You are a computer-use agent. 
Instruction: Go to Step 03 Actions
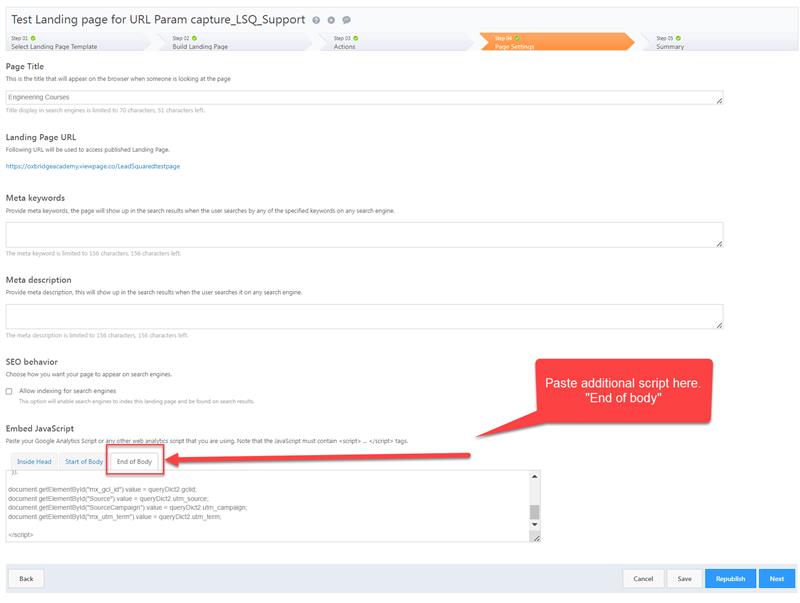click(x=398, y=42)
